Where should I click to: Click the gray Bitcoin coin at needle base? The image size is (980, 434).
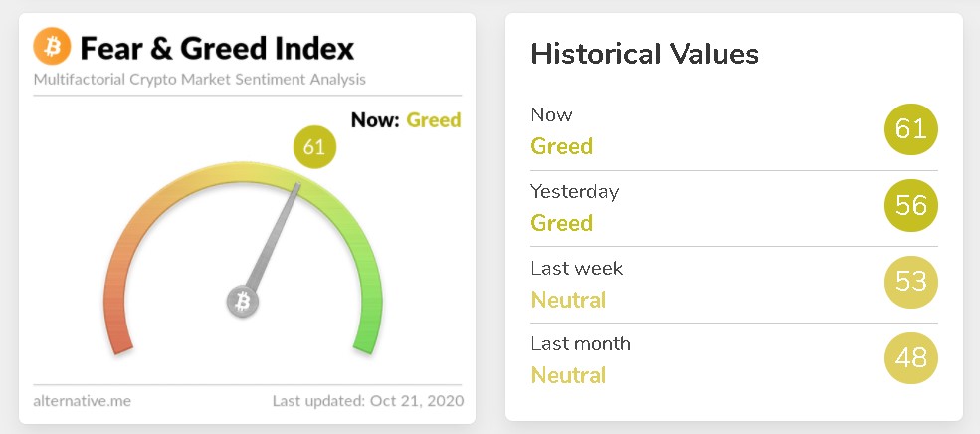pyautogui.click(x=242, y=301)
